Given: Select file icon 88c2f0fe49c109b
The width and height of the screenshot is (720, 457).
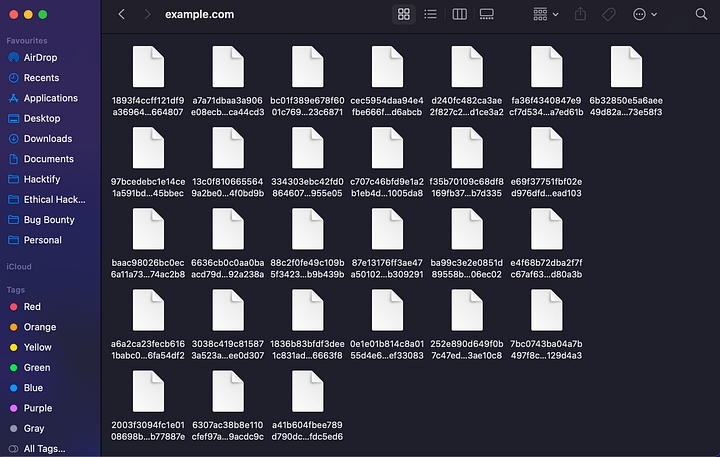Looking at the screenshot, I should pos(307,229).
